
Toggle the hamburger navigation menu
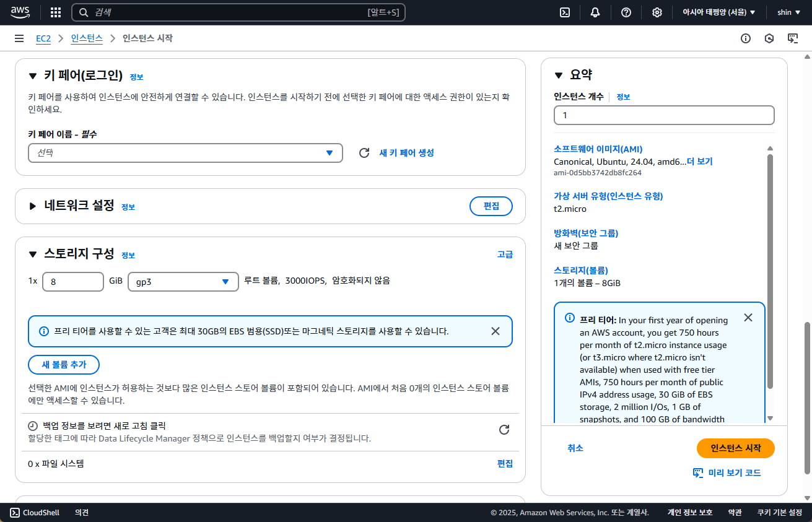[19, 38]
